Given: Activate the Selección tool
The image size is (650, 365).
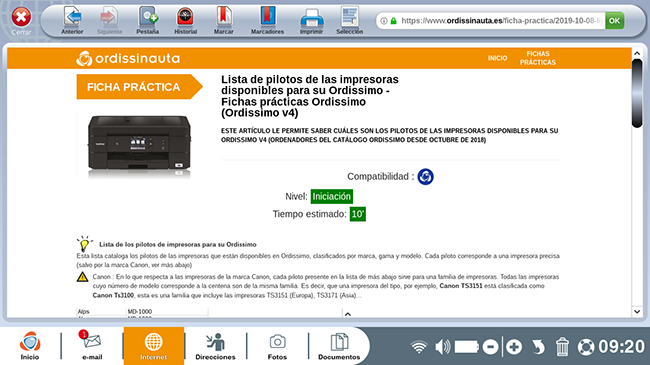Looking at the screenshot, I should [x=349, y=20].
